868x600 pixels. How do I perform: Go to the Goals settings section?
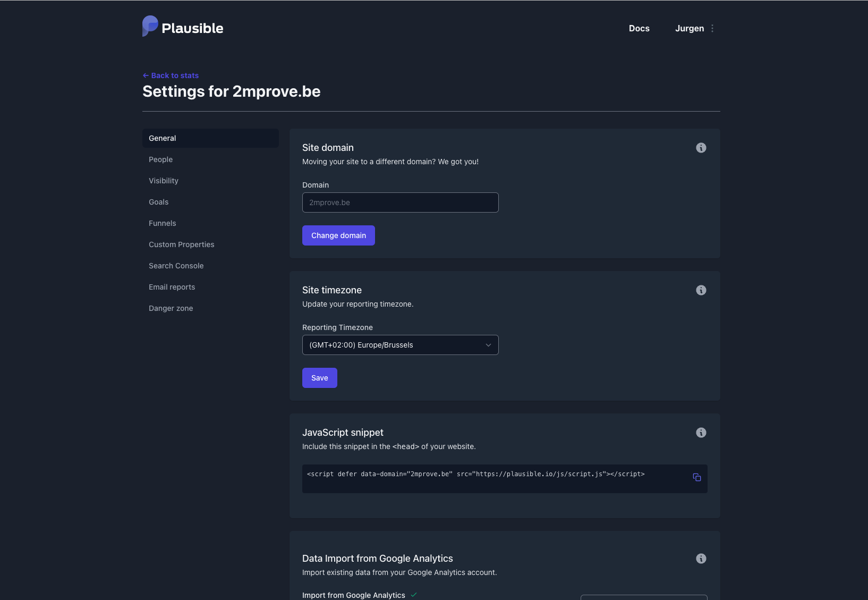pos(159,202)
